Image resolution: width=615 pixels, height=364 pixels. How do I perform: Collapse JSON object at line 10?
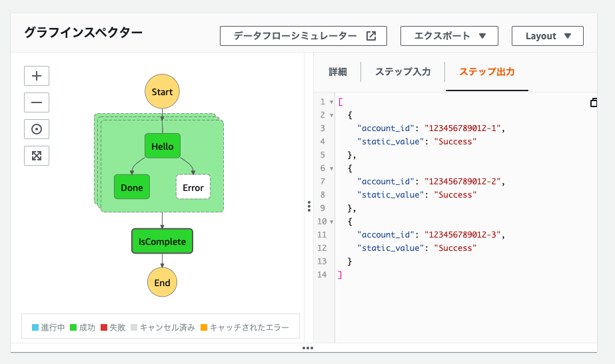(x=331, y=222)
